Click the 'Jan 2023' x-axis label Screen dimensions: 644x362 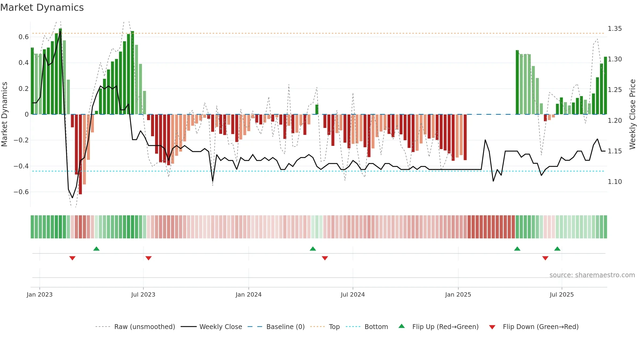tap(40, 295)
